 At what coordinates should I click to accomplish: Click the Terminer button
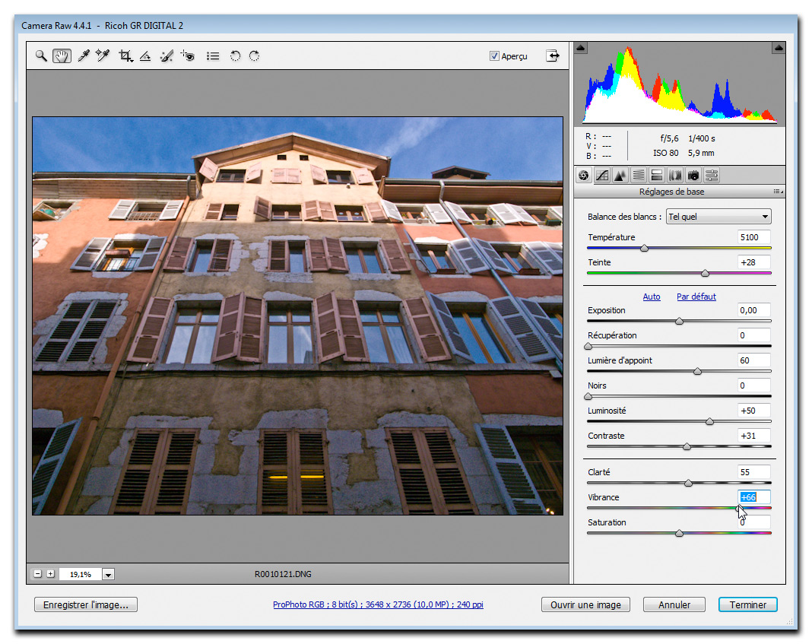pos(748,604)
